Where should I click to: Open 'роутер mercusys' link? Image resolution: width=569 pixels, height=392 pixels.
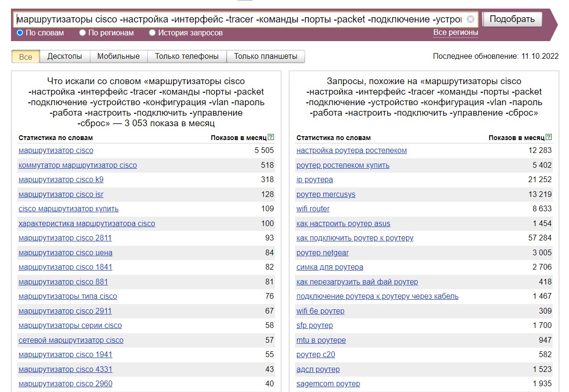326,195
